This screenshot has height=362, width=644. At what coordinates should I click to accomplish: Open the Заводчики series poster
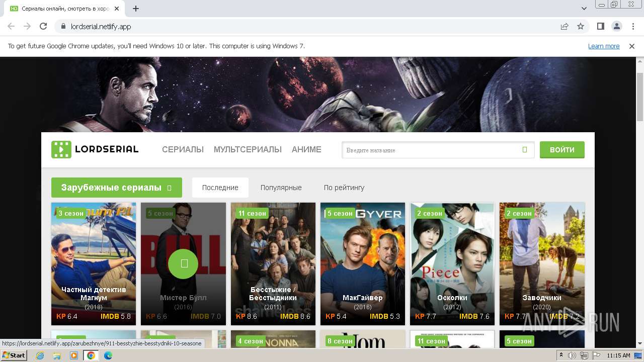542,264
